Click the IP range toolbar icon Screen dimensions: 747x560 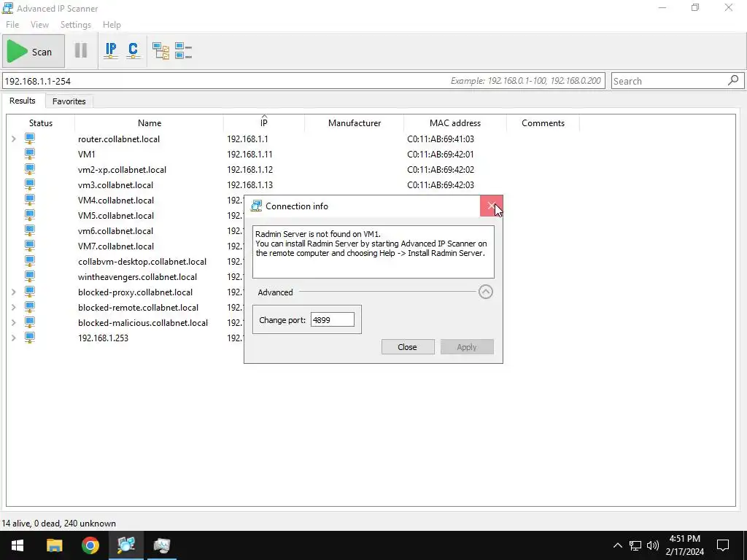[111, 50]
